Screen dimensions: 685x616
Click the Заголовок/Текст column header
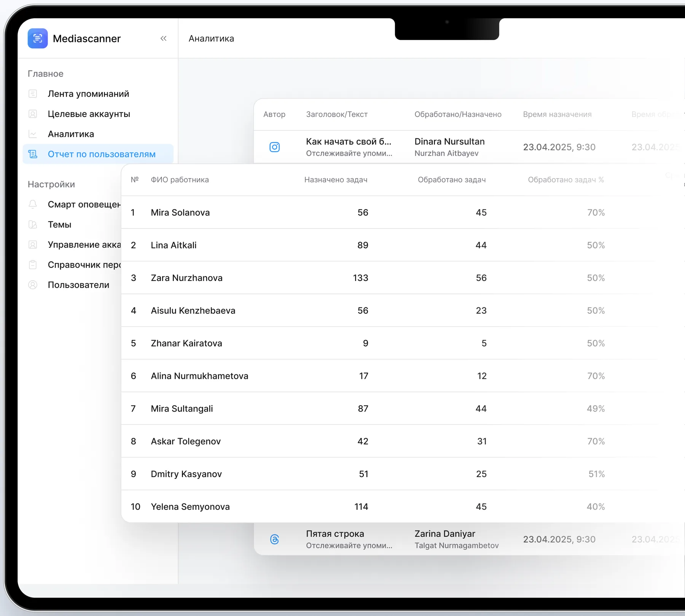[x=337, y=114]
